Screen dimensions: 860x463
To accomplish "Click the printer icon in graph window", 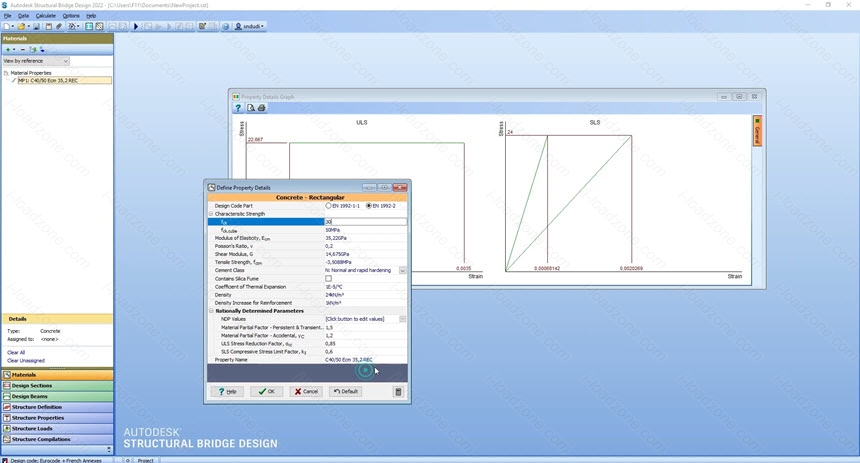I will click(262, 108).
